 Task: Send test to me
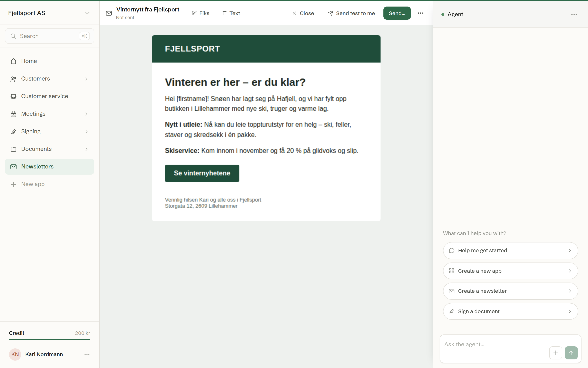[351, 13]
